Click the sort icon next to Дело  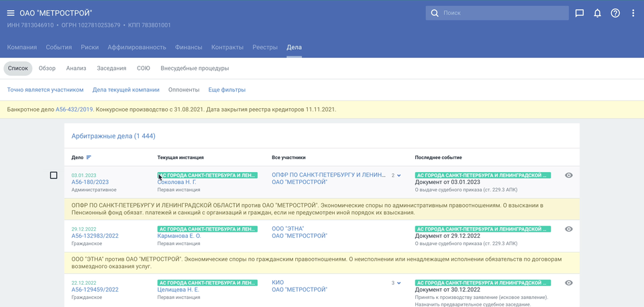point(89,157)
